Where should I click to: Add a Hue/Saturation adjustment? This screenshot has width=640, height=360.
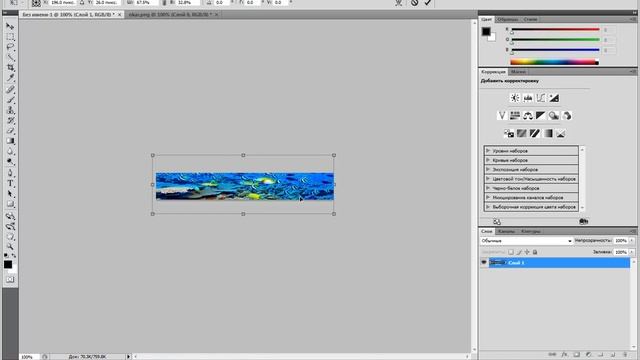pyautogui.click(x=515, y=116)
